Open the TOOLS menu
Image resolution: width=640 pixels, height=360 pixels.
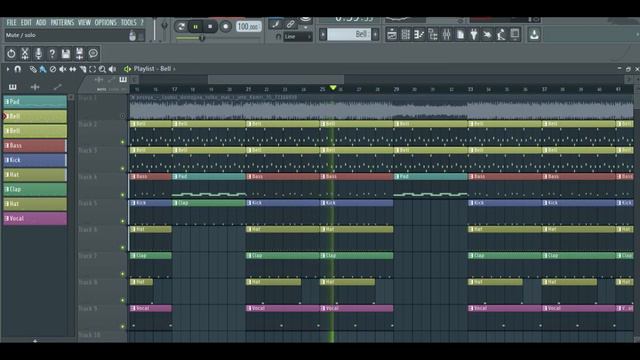[128, 23]
